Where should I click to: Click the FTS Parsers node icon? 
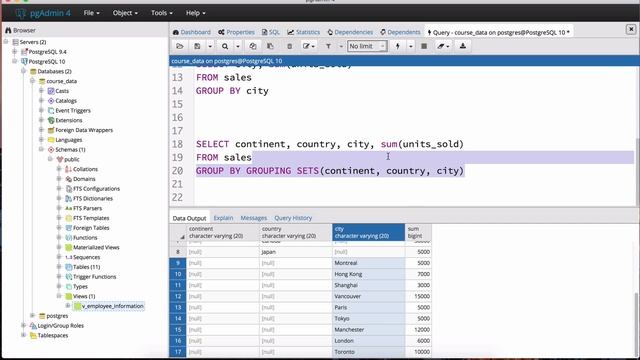(69, 208)
